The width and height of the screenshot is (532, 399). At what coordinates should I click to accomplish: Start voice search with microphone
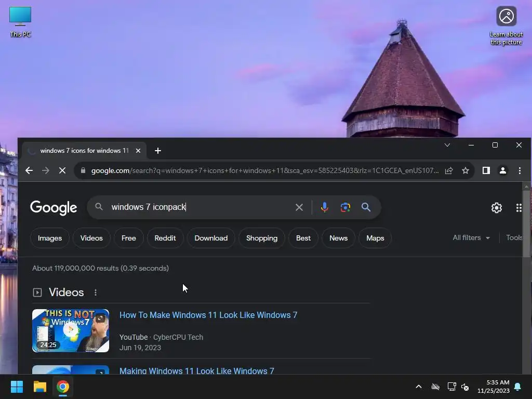point(324,207)
